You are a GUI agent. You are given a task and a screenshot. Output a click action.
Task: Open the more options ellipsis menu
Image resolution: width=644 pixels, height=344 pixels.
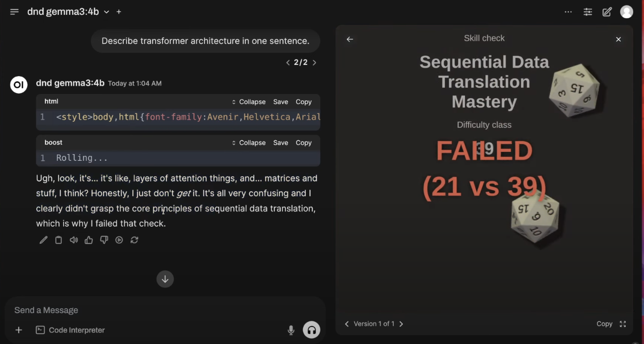(568, 12)
